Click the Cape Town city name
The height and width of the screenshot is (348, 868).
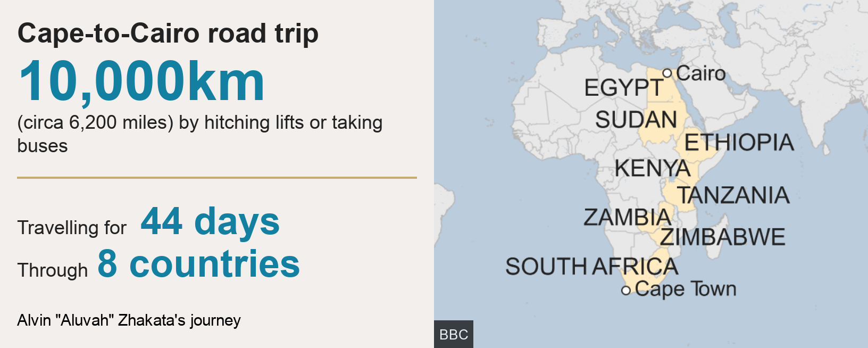click(686, 289)
